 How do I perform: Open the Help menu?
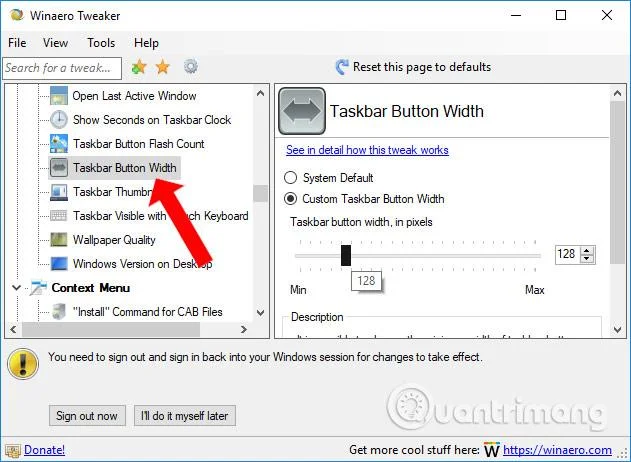tap(146, 43)
